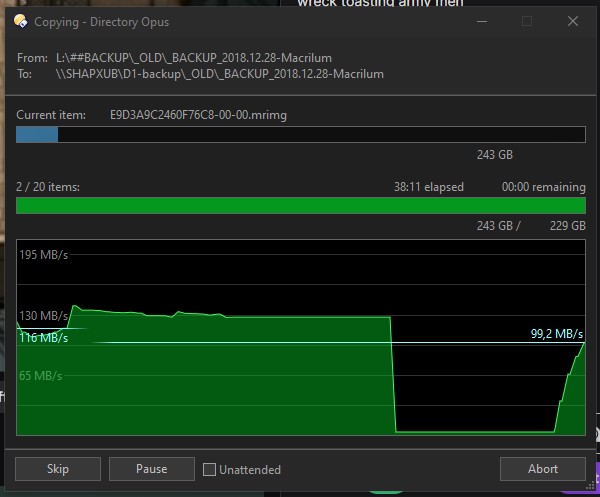Close the Copying dialog with X
The height and width of the screenshot is (497, 600).
[571, 20]
